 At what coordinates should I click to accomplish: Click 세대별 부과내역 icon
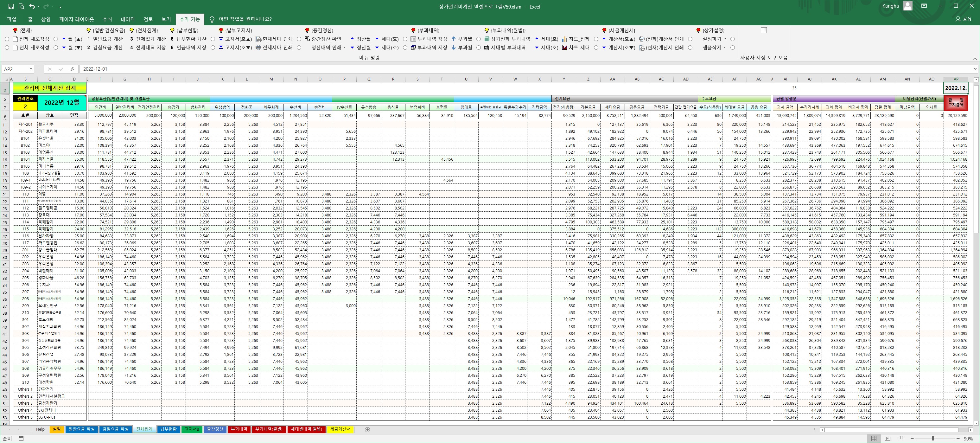pyautogui.click(x=487, y=48)
